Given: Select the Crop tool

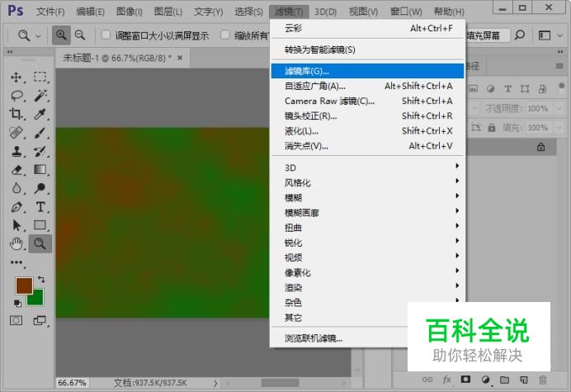Looking at the screenshot, I should tap(16, 114).
